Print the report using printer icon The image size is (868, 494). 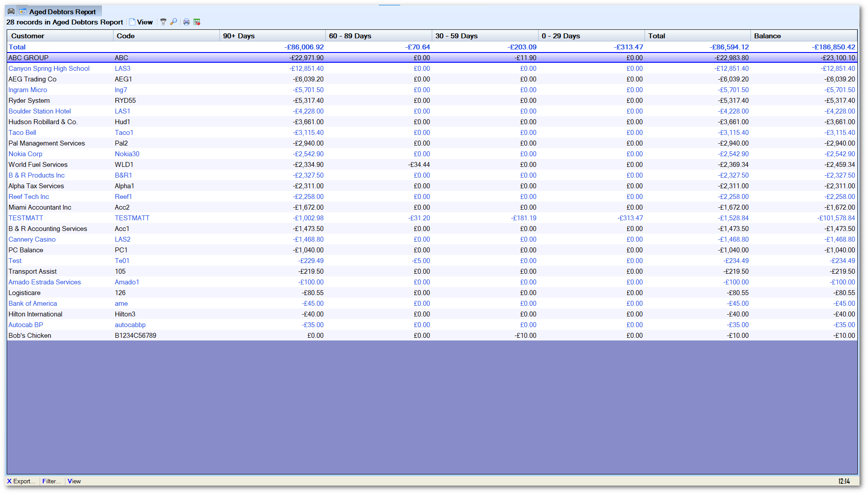click(187, 22)
